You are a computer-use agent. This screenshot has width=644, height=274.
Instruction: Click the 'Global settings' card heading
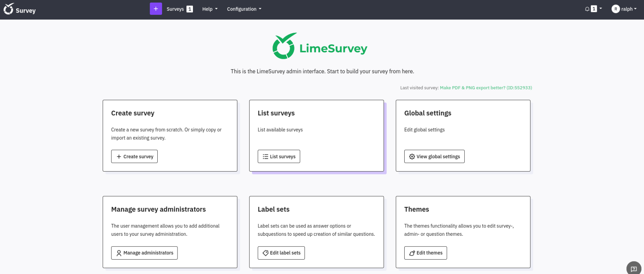pyautogui.click(x=428, y=113)
